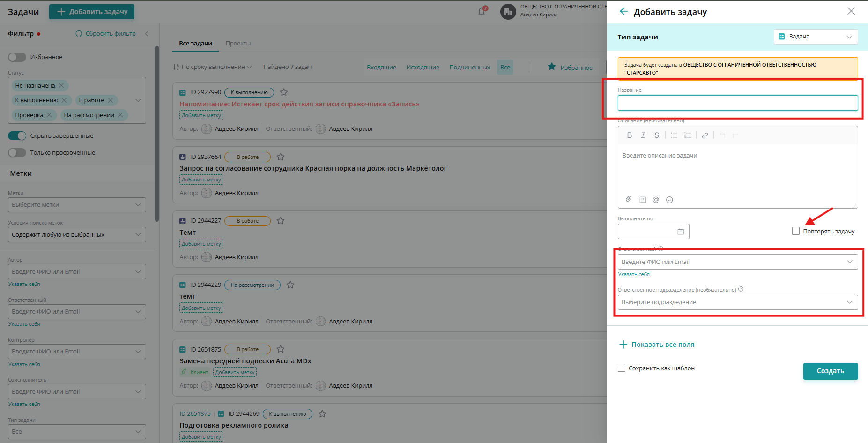The width and height of the screenshot is (868, 443).
Task: Star task ID 2944227 as favorite
Action: (281, 221)
